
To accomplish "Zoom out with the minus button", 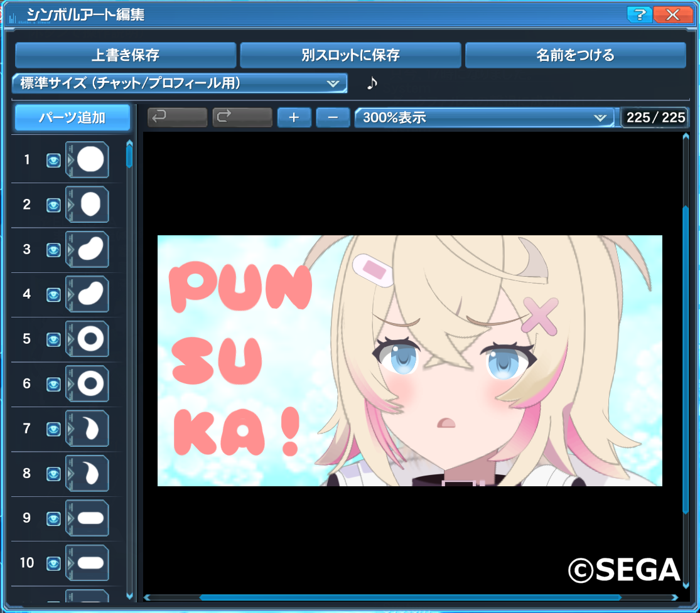I will tap(333, 118).
